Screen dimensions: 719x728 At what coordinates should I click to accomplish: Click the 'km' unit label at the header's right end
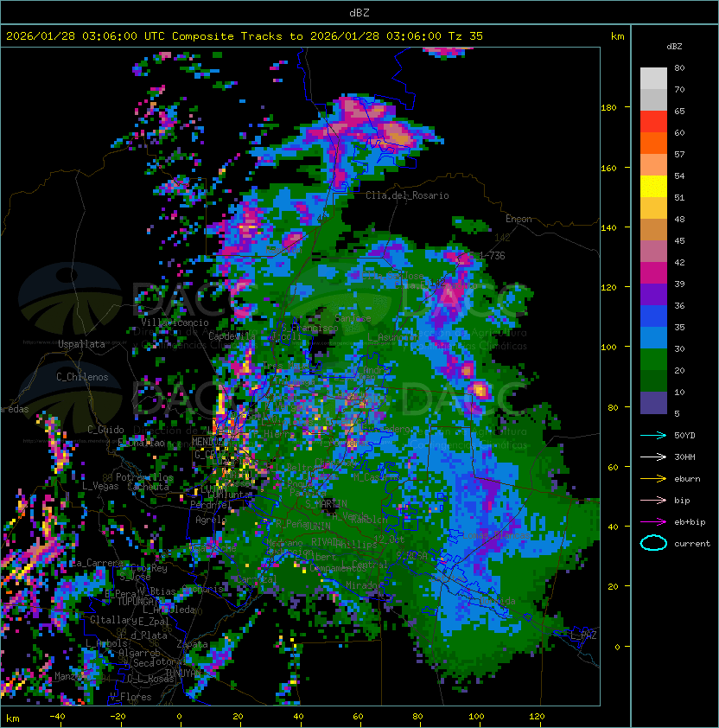click(617, 36)
